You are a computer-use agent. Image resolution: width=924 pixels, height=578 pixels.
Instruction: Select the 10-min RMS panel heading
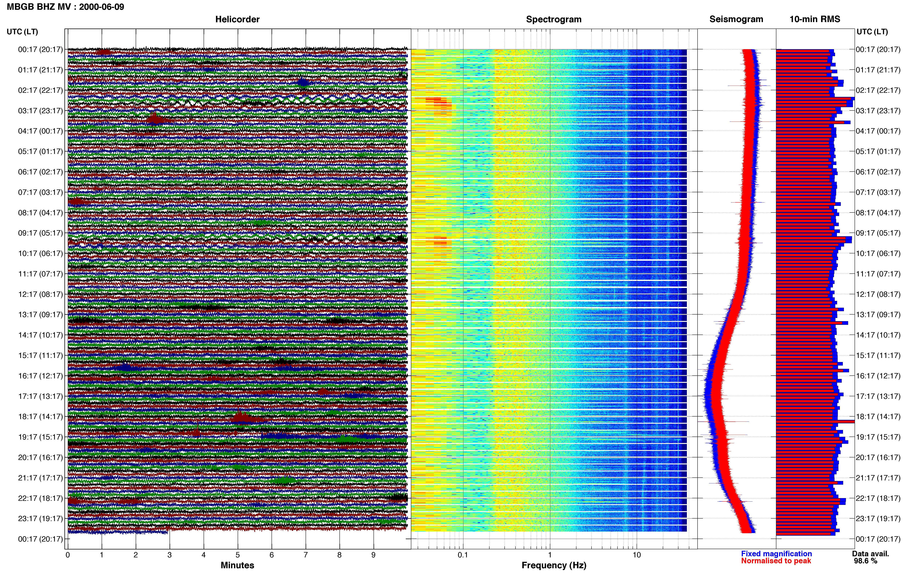(815, 19)
